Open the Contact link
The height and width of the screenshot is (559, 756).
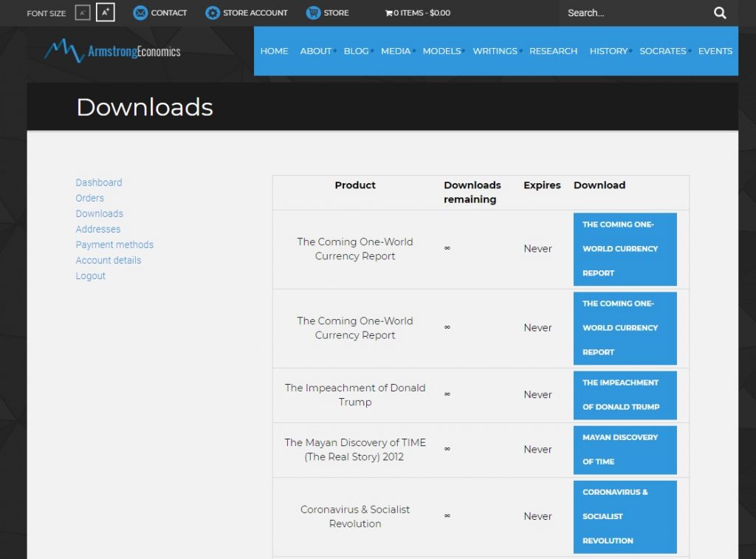click(169, 13)
